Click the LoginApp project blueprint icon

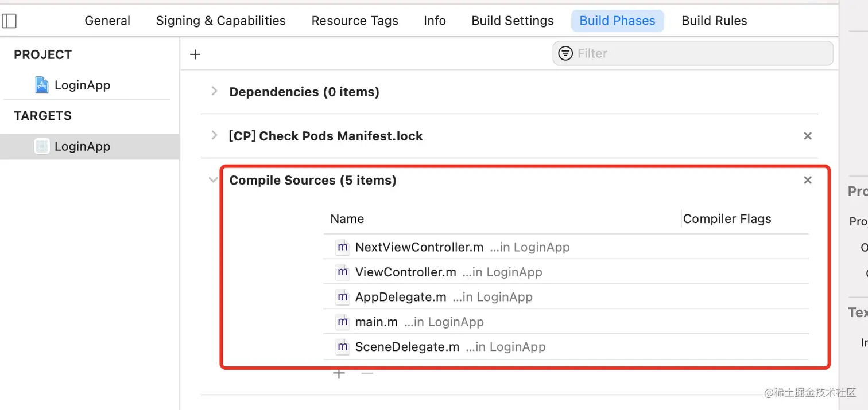tap(42, 85)
